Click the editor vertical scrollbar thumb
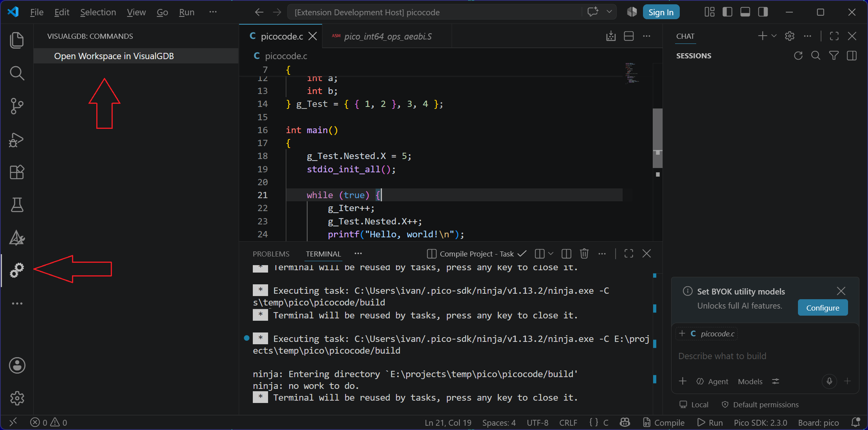 tap(657, 138)
